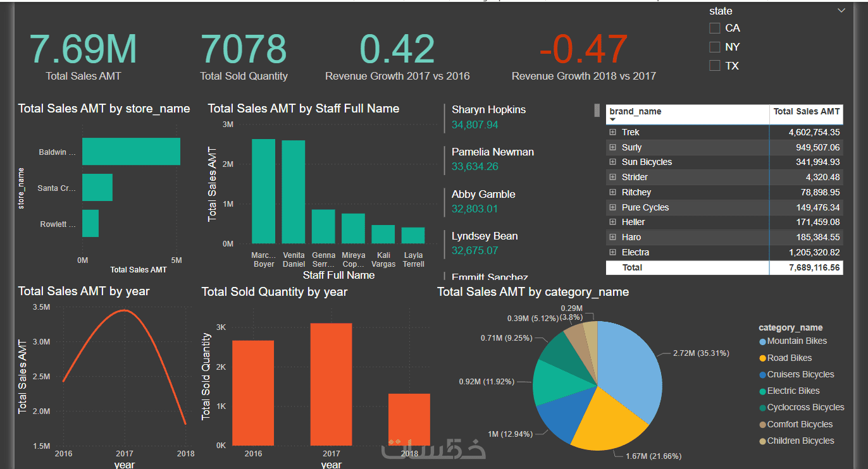Expand the Surly brand row
This screenshot has height=469, width=868.
pos(612,147)
